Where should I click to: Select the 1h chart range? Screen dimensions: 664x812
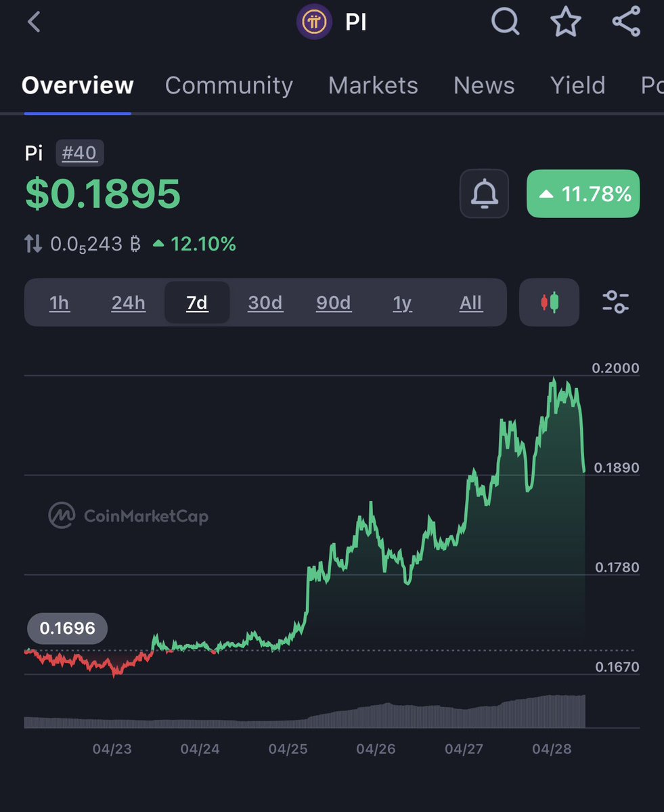(59, 303)
